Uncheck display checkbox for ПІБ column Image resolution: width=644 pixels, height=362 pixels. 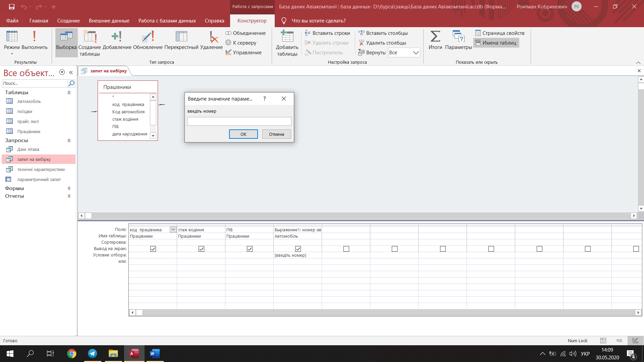pyautogui.click(x=250, y=249)
